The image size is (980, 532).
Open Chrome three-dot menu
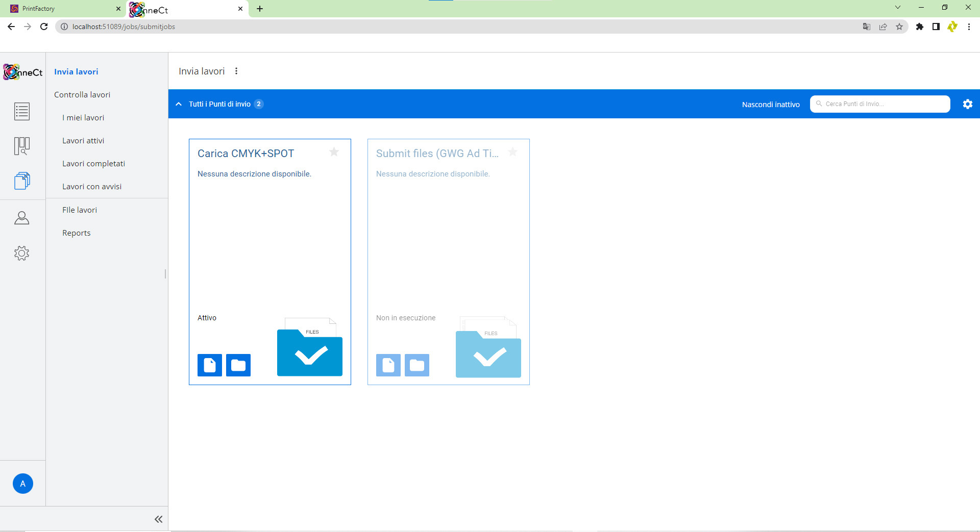[x=969, y=27]
